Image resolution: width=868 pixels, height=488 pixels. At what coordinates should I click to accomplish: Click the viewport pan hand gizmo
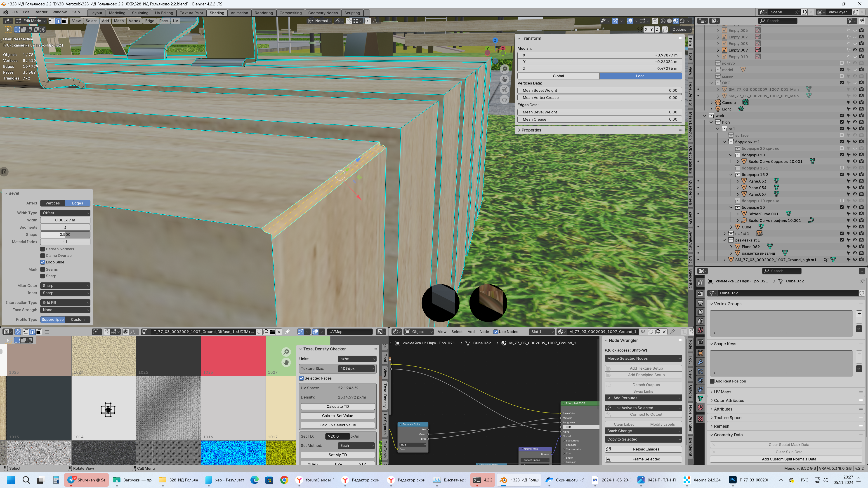click(x=505, y=79)
